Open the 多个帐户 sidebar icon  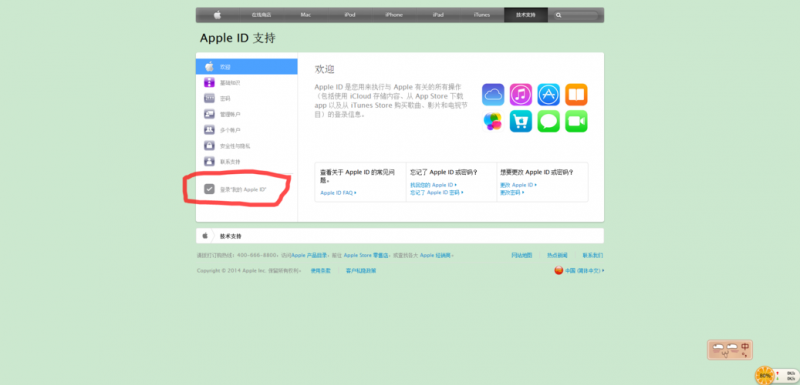coord(209,130)
